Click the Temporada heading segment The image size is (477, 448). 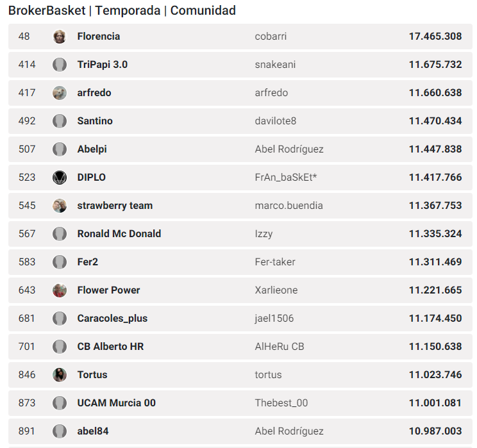[x=128, y=11]
